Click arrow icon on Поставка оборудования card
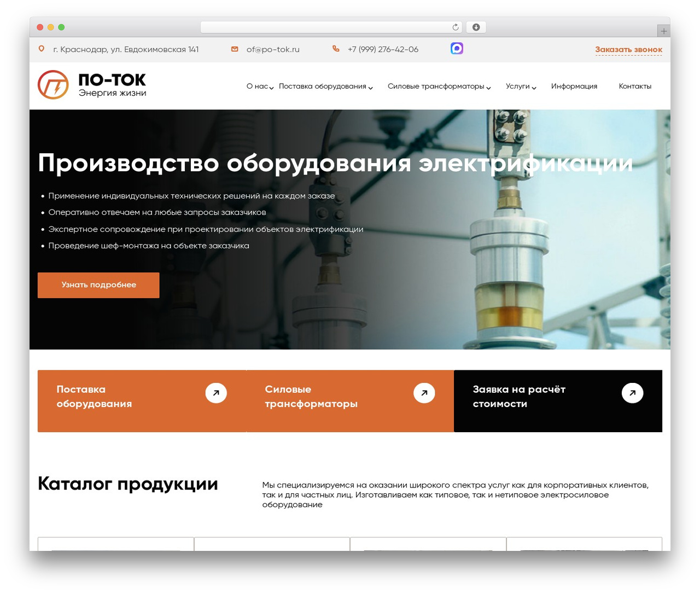This screenshot has height=593, width=700. tap(216, 393)
